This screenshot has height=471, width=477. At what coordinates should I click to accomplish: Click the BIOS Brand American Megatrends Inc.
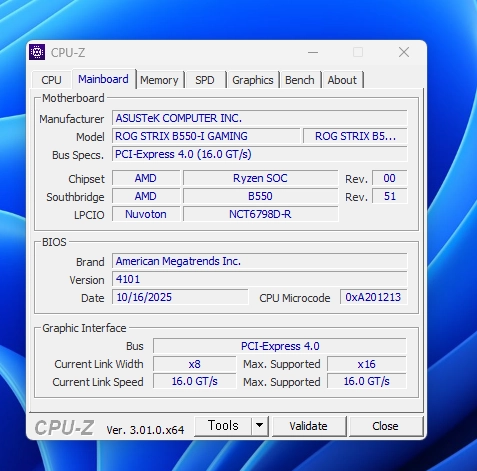(x=260, y=261)
